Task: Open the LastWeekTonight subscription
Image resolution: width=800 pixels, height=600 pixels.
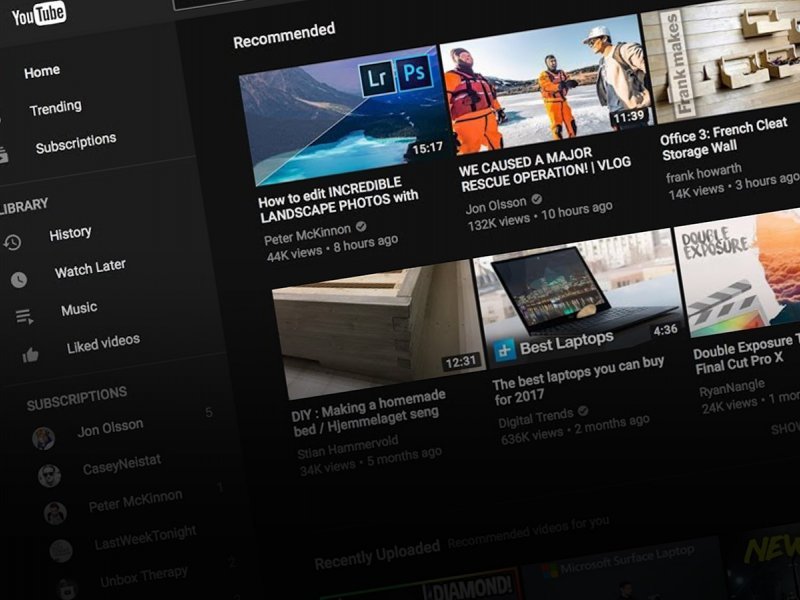Action: 145,538
